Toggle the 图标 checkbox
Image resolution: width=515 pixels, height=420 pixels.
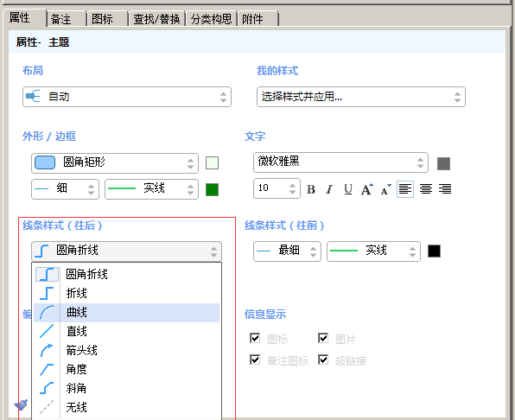(255, 338)
